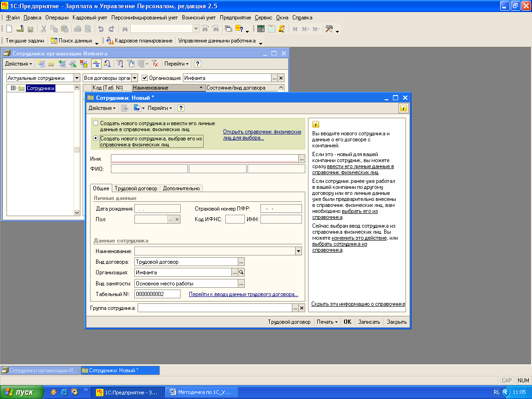Open Действия menu in New employee dialog
532x399 pixels.
tap(102, 108)
